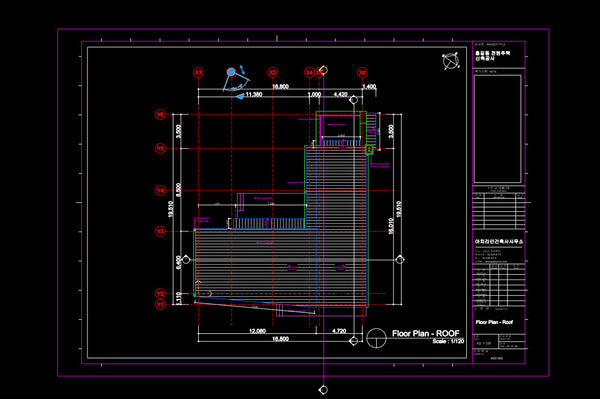Select the 'A3 1:120' scale cell
The image size is (600, 399).
pyautogui.click(x=484, y=343)
